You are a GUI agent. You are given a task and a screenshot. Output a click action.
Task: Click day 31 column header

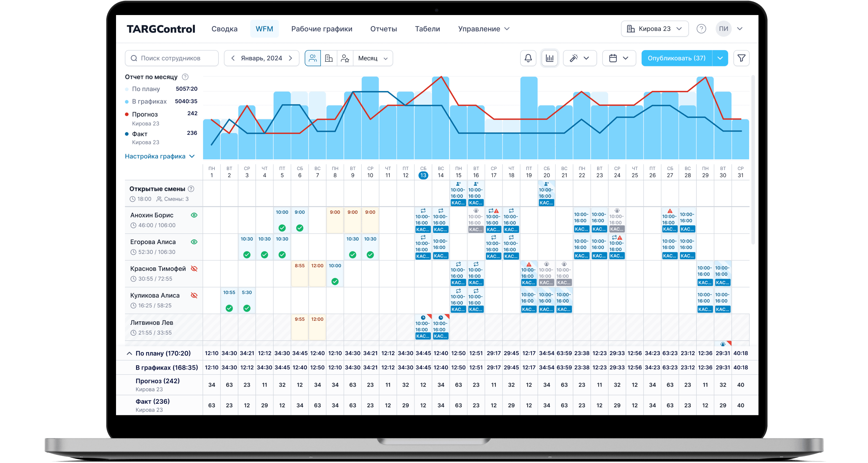740,172
